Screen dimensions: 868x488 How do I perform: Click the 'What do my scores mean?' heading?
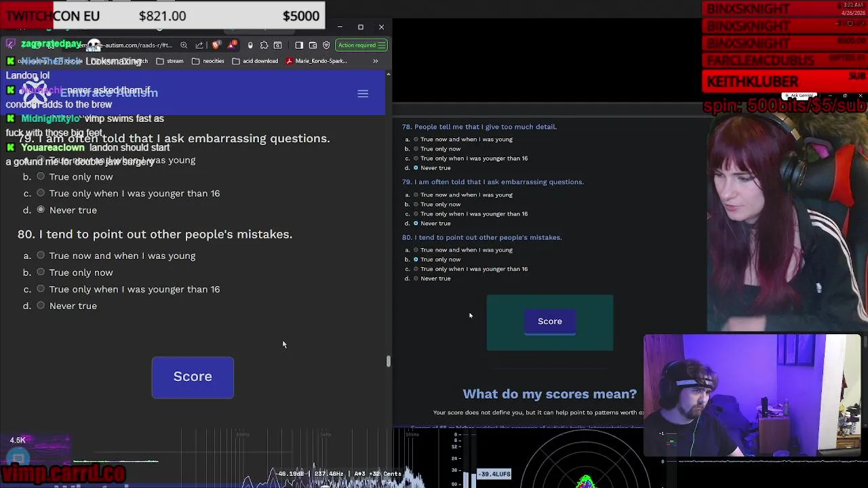click(x=549, y=394)
